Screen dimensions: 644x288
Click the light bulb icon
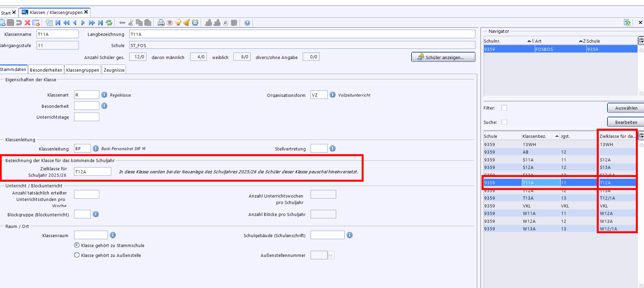178,23
